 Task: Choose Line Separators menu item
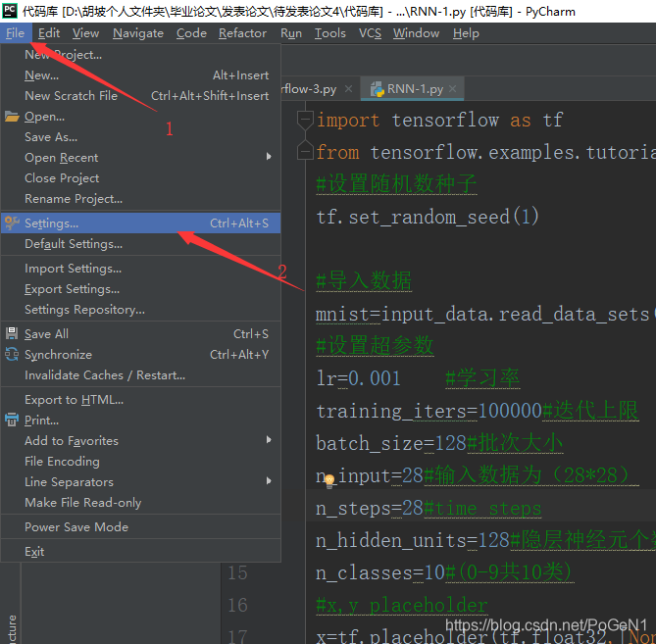point(140,481)
